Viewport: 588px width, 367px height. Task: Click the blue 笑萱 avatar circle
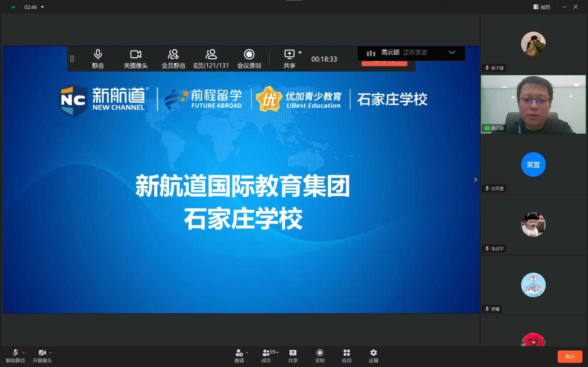(533, 165)
